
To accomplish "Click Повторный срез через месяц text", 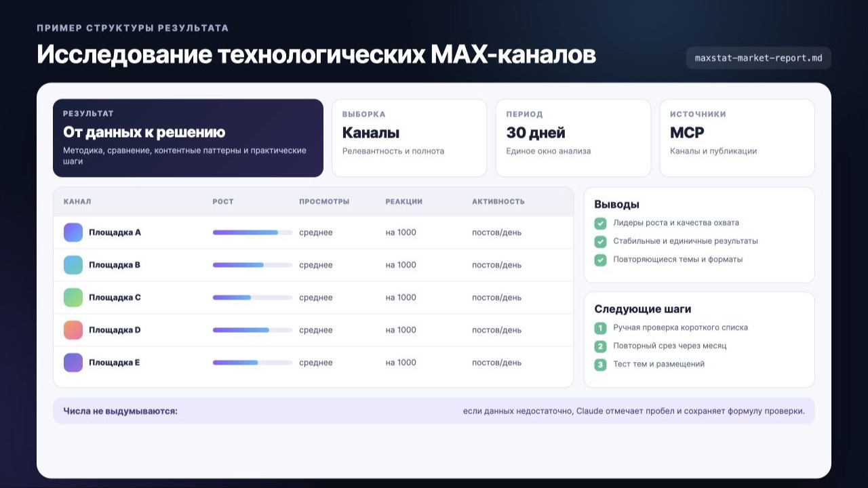I will [670, 346].
